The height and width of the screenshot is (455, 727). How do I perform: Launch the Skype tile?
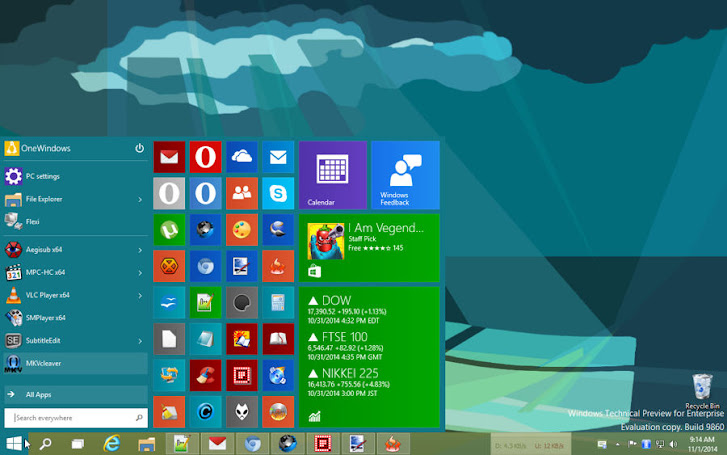[278, 193]
